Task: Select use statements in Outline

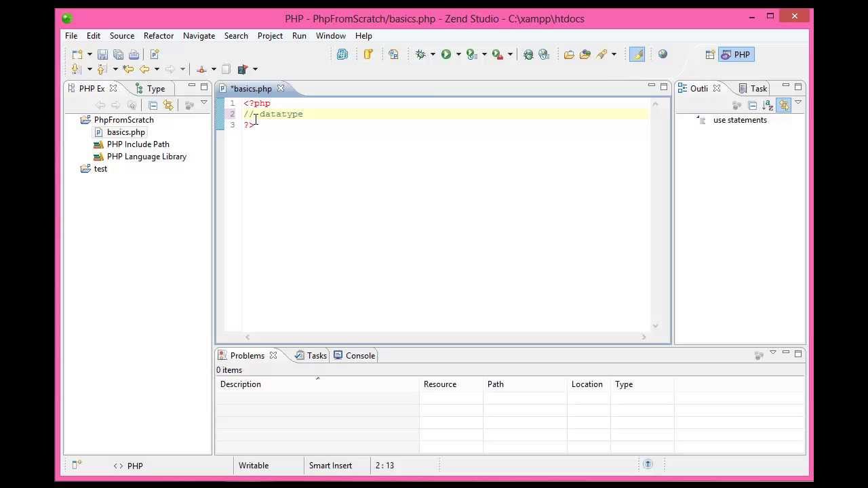Action: click(740, 120)
